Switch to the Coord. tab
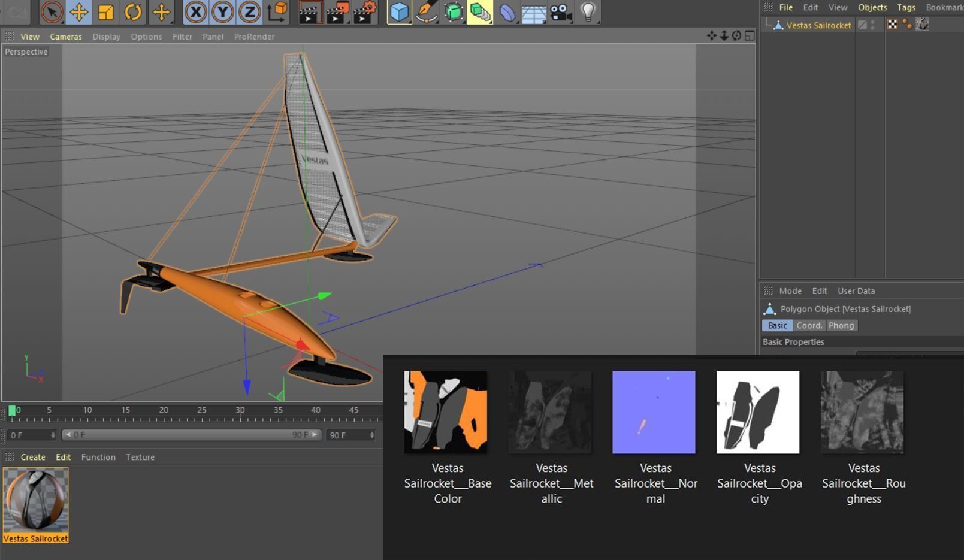 pos(809,325)
